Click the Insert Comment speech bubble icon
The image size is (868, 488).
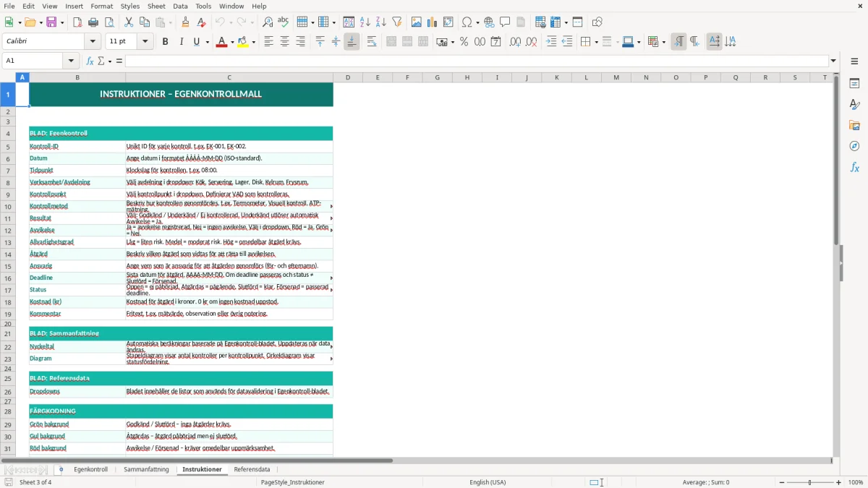tap(505, 22)
